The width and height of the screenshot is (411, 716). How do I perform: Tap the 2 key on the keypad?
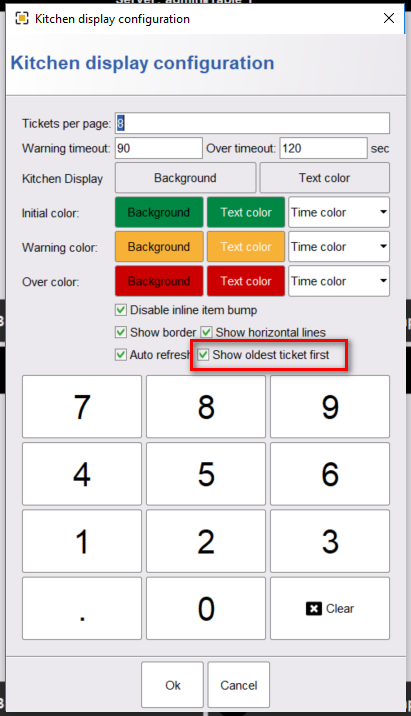pyautogui.click(x=206, y=541)
